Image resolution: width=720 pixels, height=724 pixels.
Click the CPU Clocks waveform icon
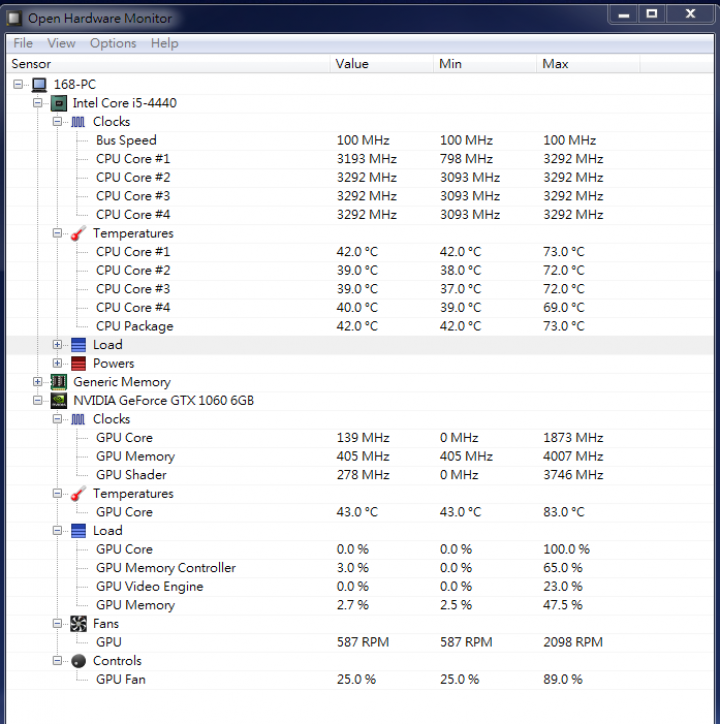78,122
